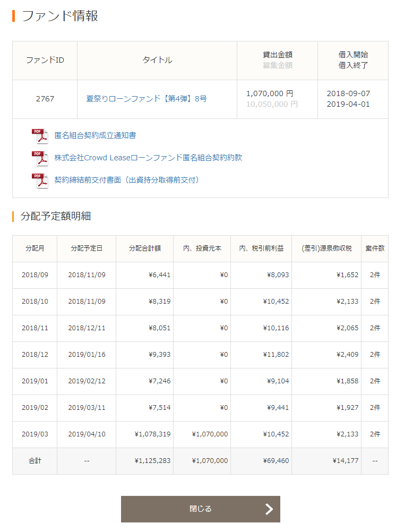Click the ¥10,116 pre-tax profit
Screen dimensions: 396x532
point(276,328)
